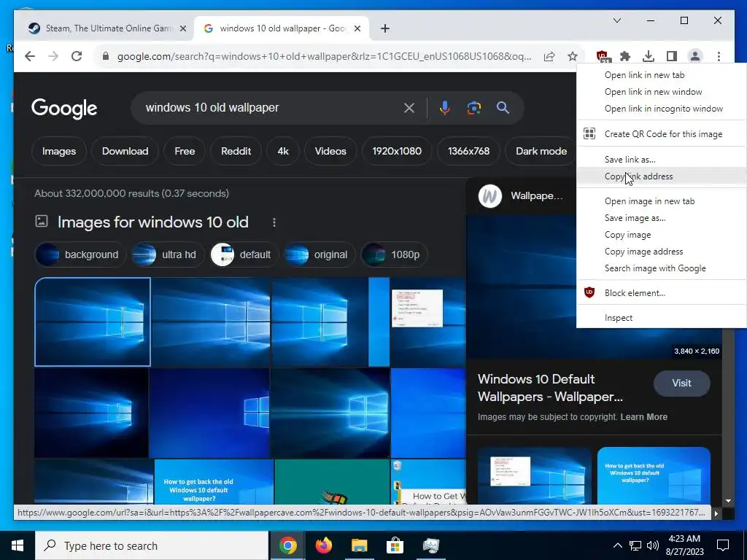Open Microsoft Store from the taskbar

(x=395, y=545)
